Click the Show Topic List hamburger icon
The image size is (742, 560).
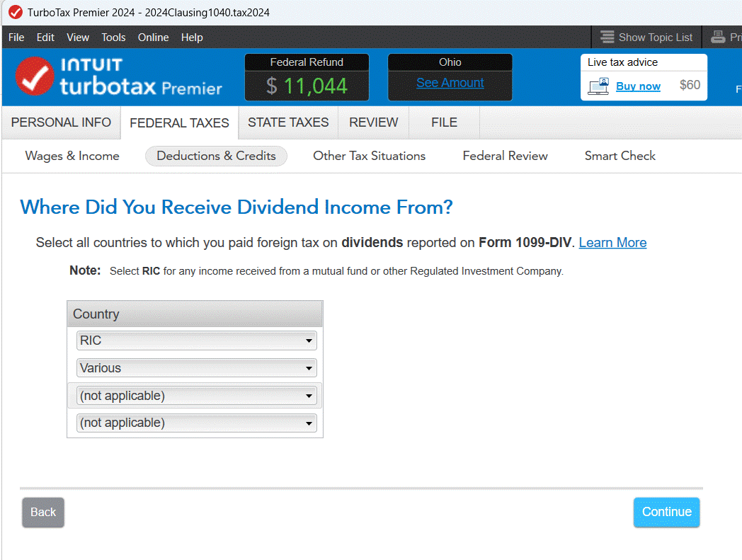pos(607,37)
